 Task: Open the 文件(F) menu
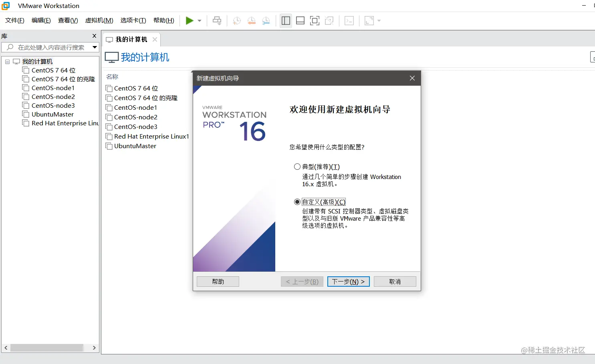15,20
